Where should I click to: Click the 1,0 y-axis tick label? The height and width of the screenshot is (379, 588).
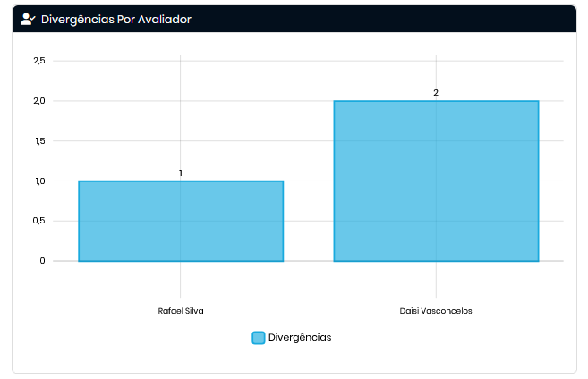38,181
